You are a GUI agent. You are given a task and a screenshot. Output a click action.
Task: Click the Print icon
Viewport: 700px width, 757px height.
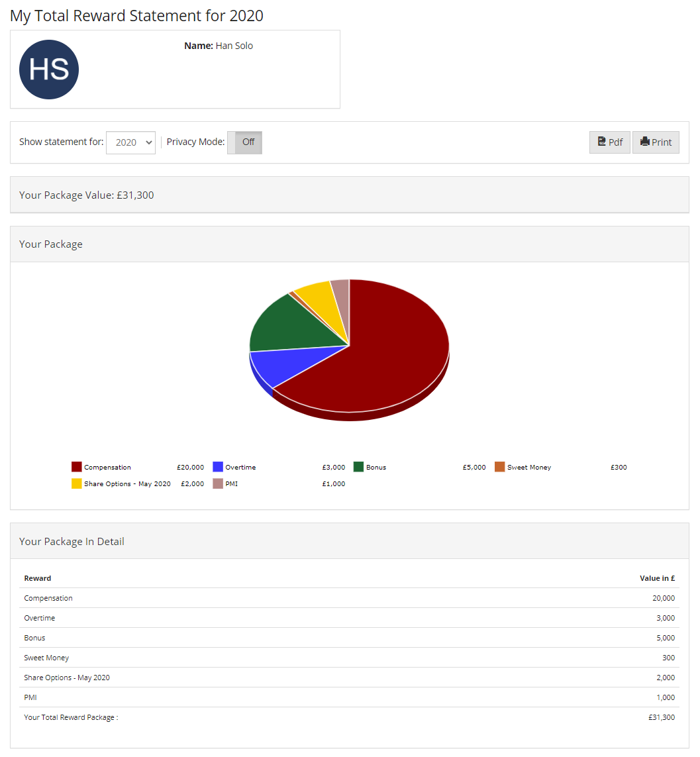tap(644, 142)
